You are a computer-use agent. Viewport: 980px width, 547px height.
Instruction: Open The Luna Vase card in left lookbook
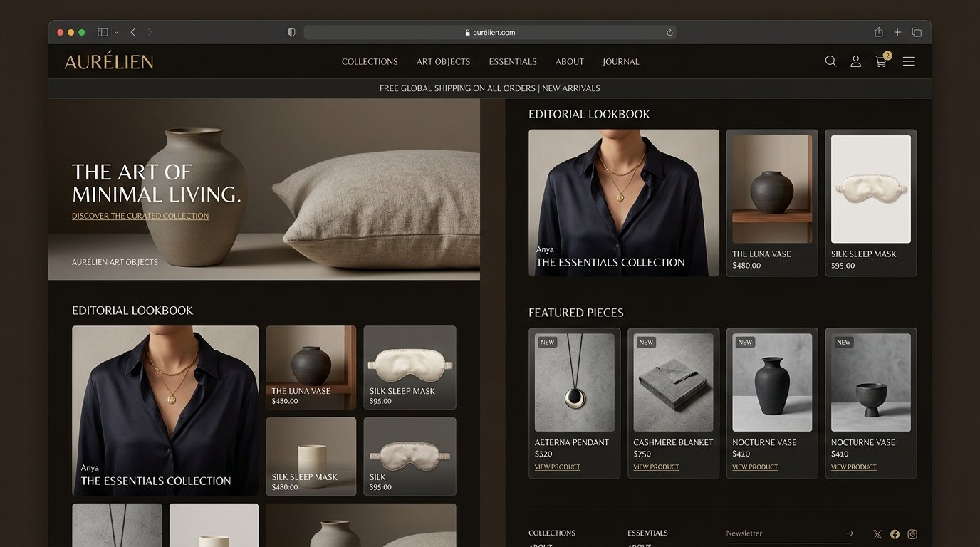click(x=311, y=368)
